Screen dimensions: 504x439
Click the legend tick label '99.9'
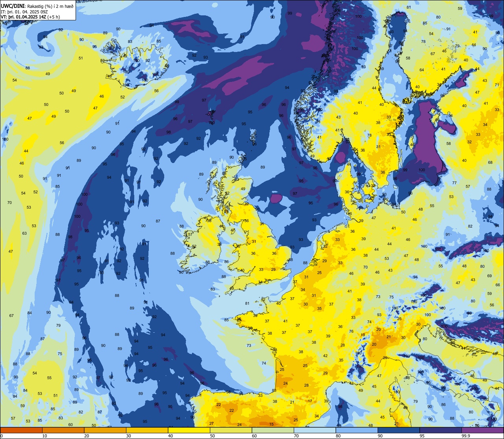click(466, 436)
